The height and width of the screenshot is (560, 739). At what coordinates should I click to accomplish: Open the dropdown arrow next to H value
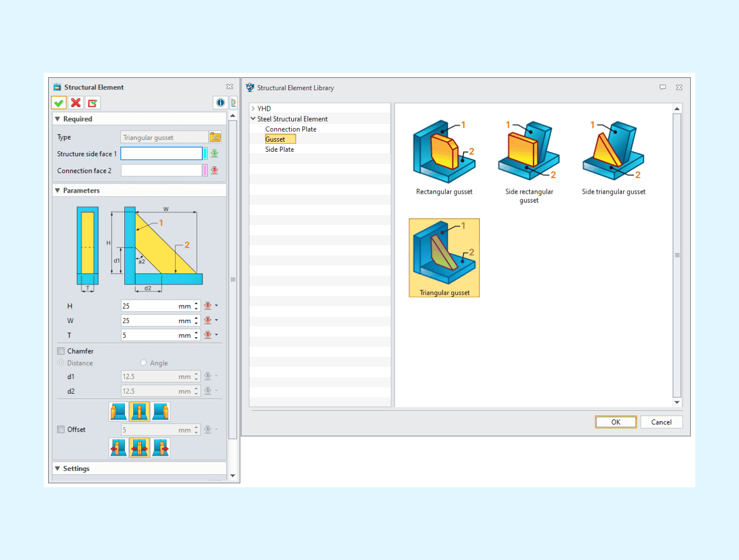217,306
